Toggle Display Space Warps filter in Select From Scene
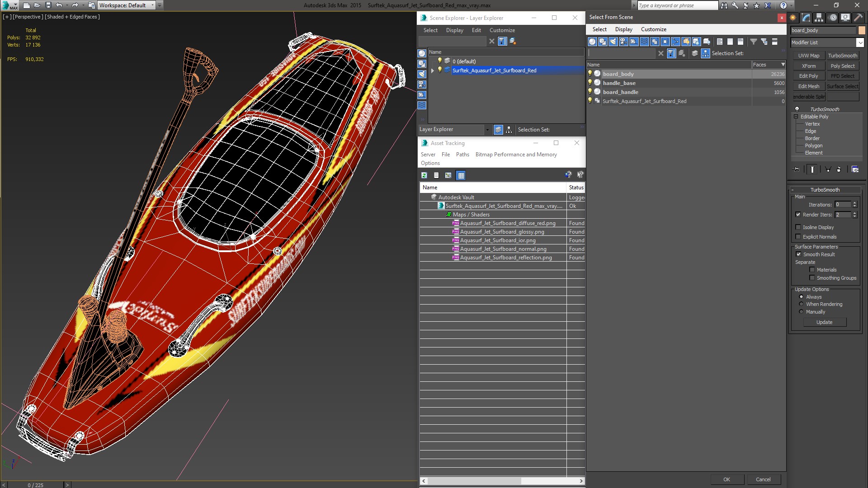Viewport: 868px width, 488px height. click(x=644, y=42)
